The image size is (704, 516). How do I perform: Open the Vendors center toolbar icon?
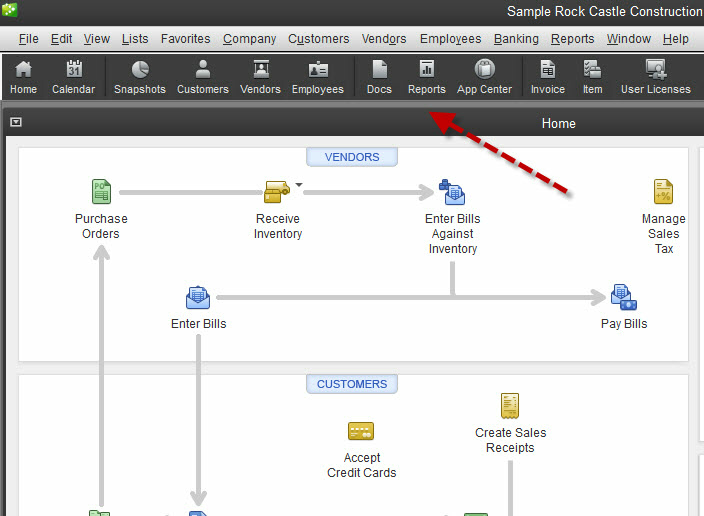[260, 77]
